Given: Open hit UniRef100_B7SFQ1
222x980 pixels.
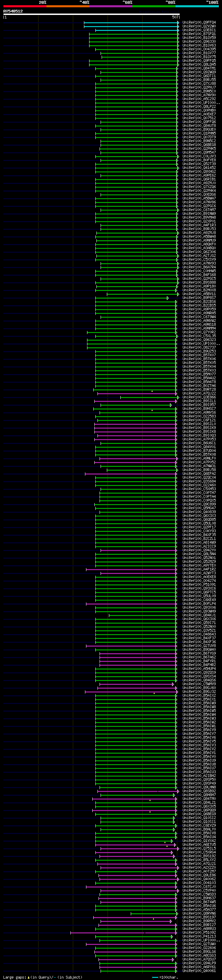Looking at the screenshot, I should click(x=199, y=34).
